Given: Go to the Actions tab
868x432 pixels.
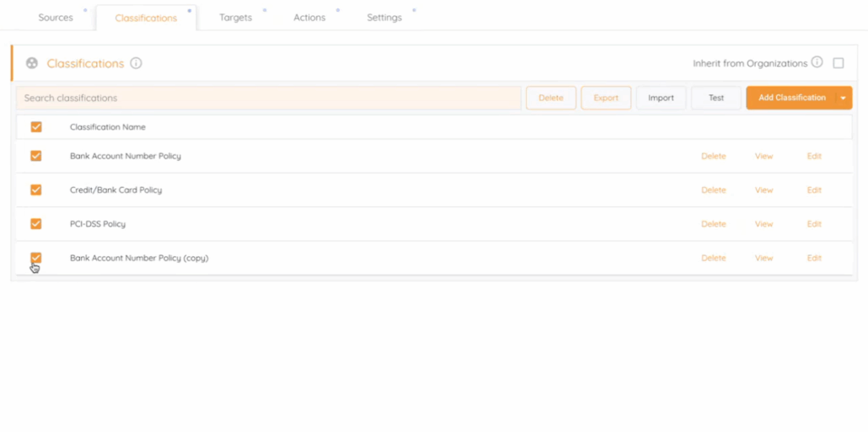Looking at the screenshot, I should point(309,18).
